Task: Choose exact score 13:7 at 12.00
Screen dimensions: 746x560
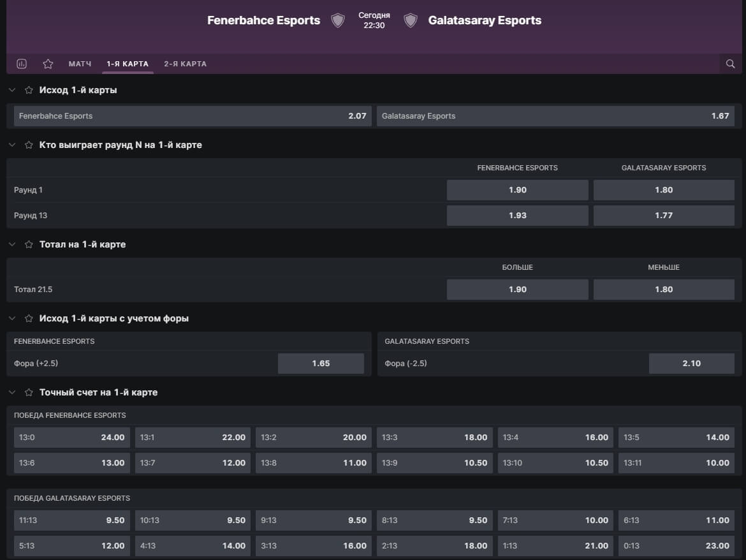Action: 193,463
